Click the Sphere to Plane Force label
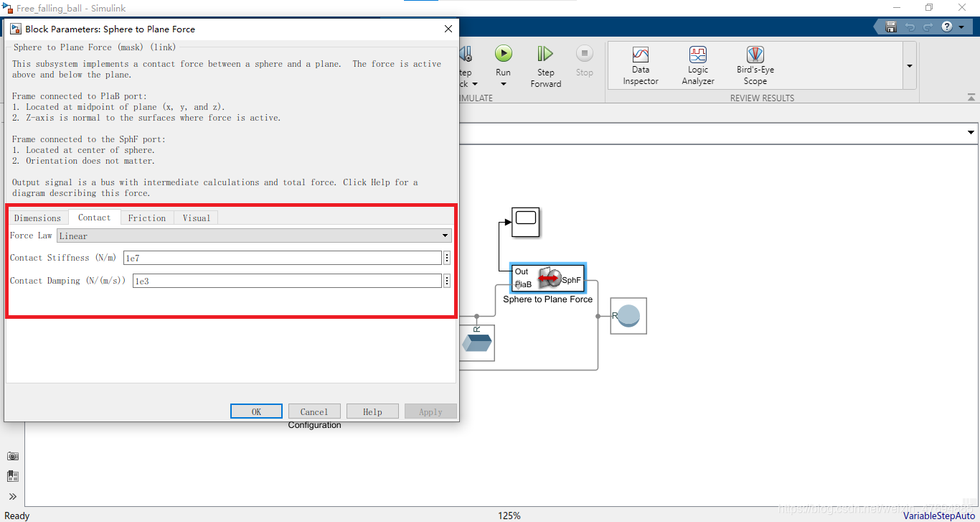Screen dimensions: 980x522 547,299
